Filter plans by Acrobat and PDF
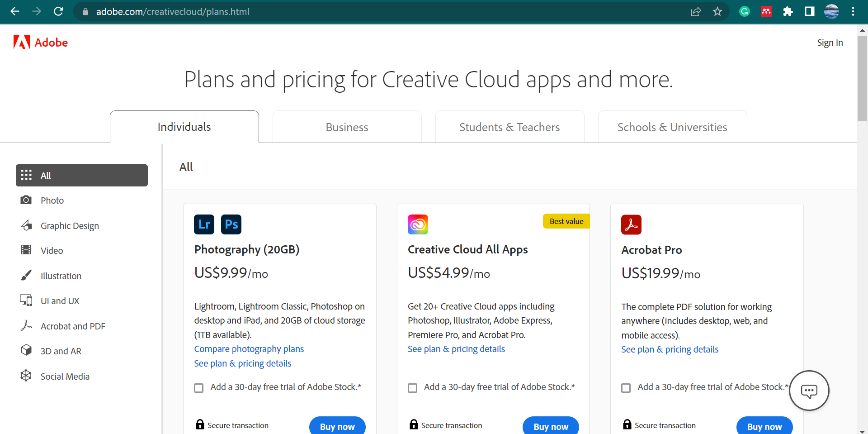The image size is (868, 434). [x=82, y=326]
